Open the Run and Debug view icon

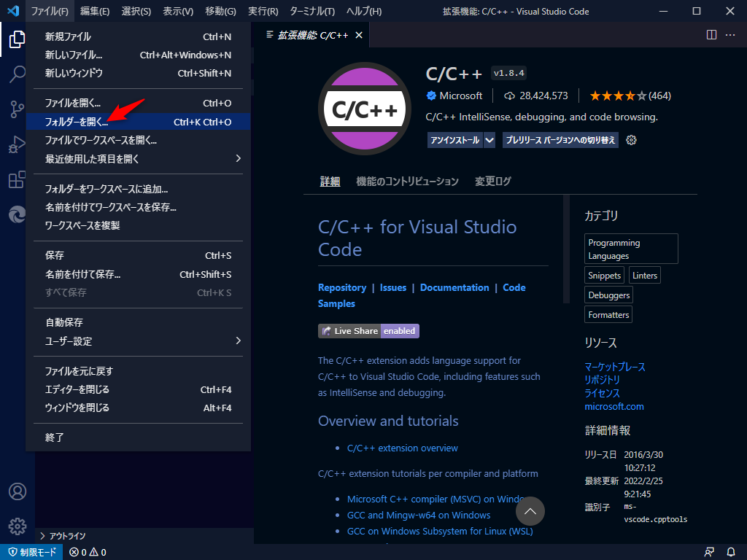18,144
